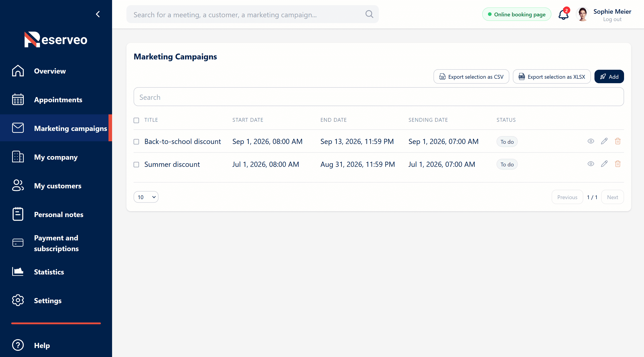Click Export selection as XLSX

[x=552, y=77]
